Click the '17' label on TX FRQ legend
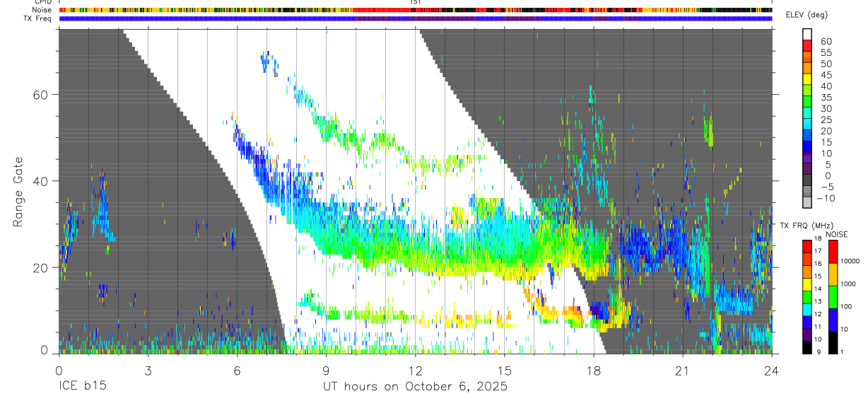 [817, 251]
